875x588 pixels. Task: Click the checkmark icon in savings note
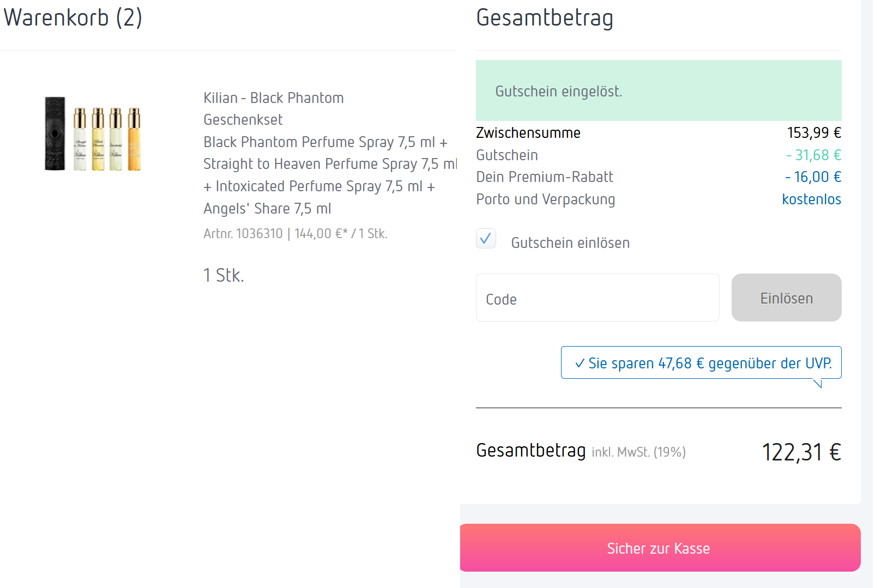[x=580, y=363]
